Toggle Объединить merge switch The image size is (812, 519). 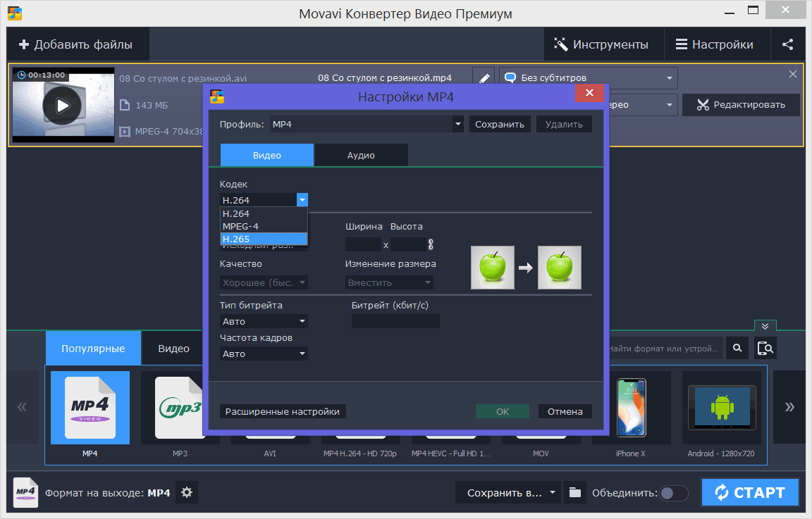674,493
